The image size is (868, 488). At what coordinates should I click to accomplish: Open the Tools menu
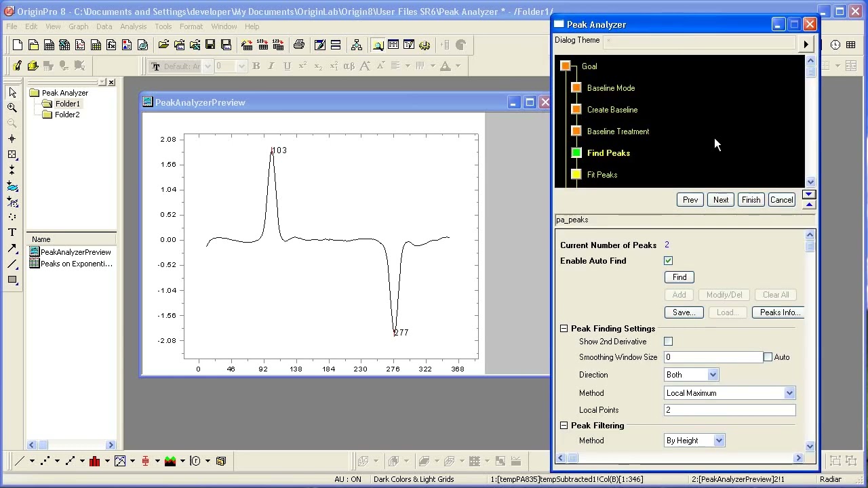coord(163,26)
